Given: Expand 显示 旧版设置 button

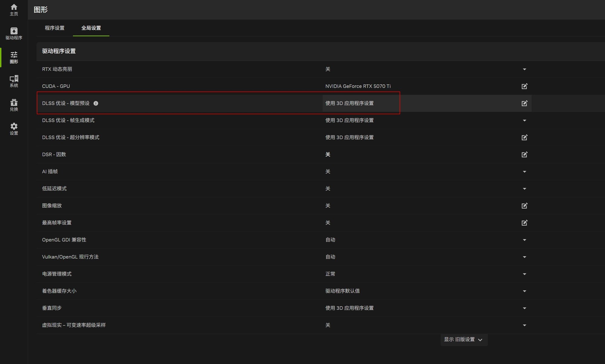Looking at the screenshot, I should coord(464,339).
